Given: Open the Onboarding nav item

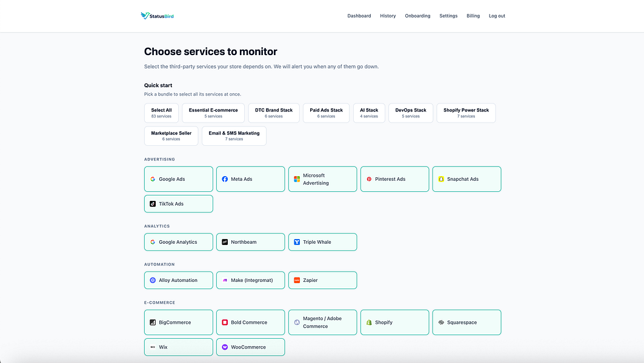Looking at the screenshot, I should click(417, 16).
